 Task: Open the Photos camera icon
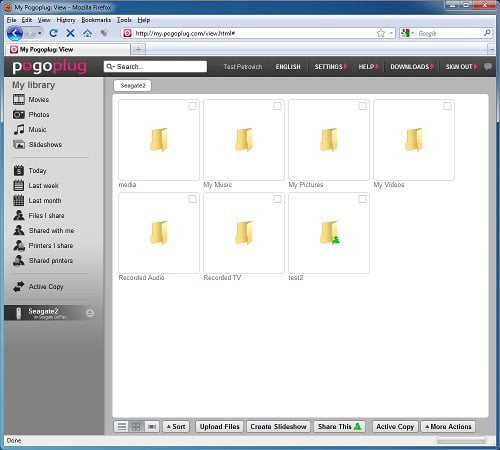click(x=19, y=115)
